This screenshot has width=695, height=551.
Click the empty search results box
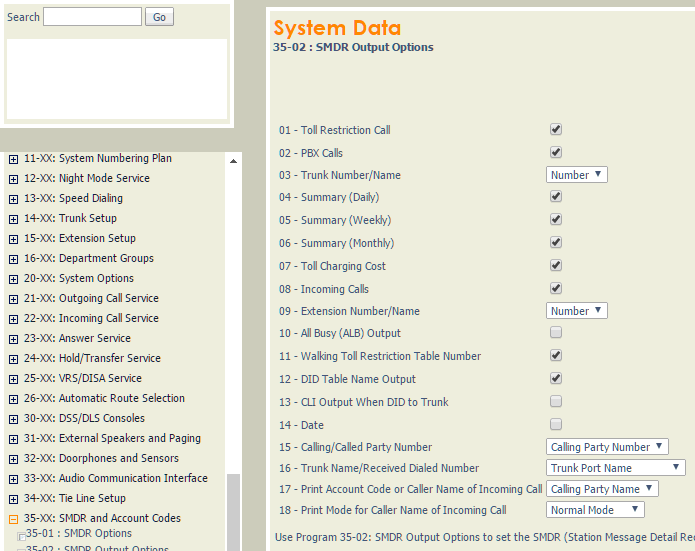point(117,79)
